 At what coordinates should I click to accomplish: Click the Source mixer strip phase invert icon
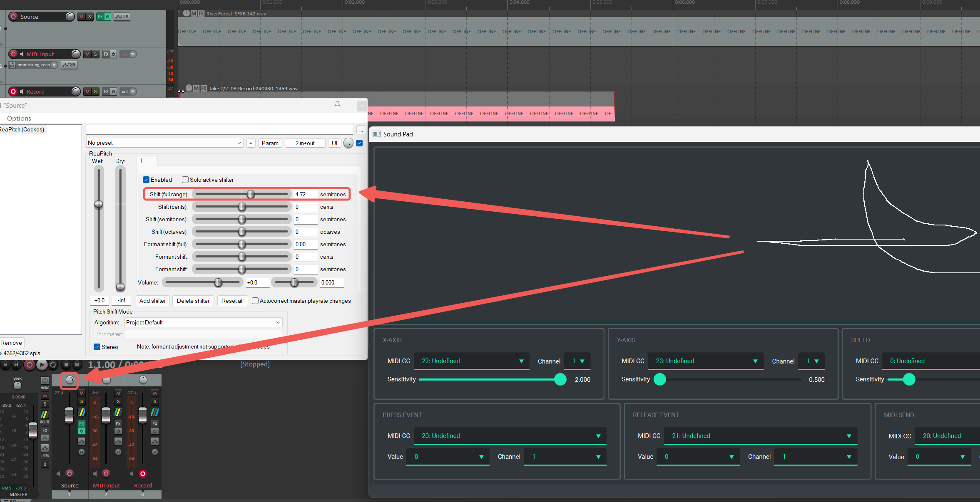point(82,452)
